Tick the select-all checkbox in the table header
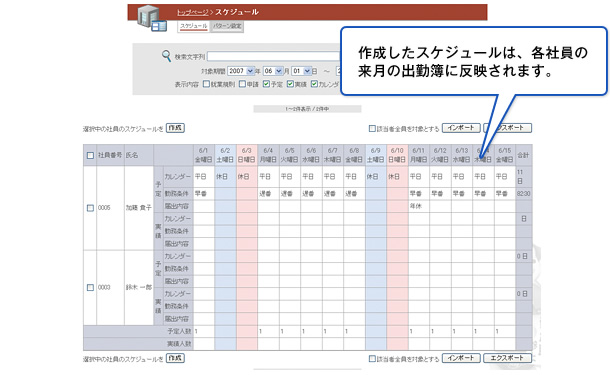The image size is (610, 375). pyautogui.click(x=90, y=155)
